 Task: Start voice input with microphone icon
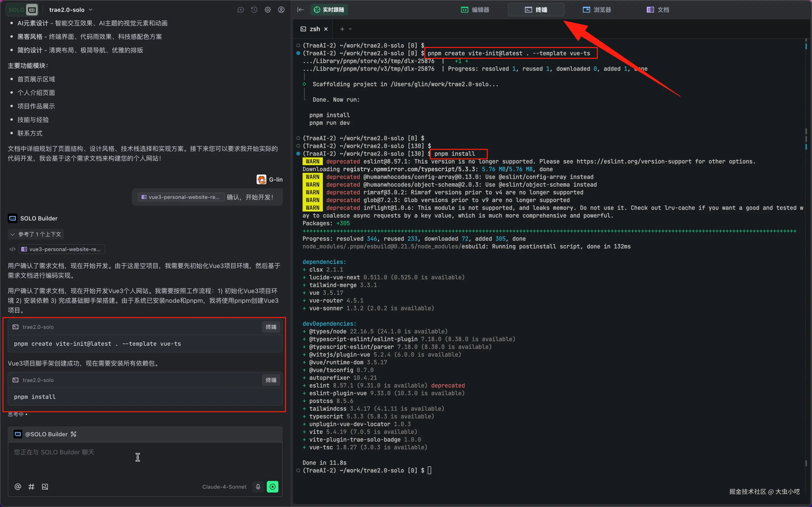point(258,486)
